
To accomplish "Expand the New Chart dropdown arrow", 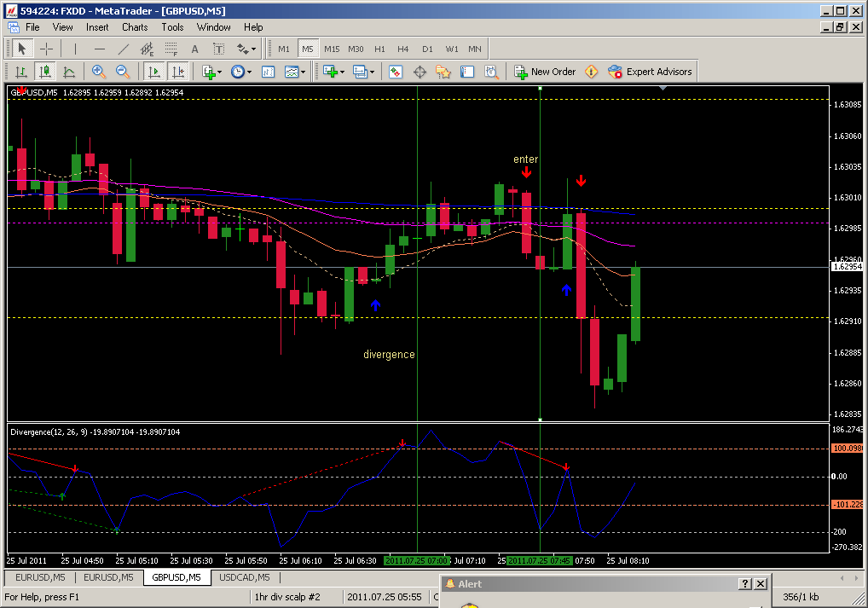I will click(x=342, y=72).
